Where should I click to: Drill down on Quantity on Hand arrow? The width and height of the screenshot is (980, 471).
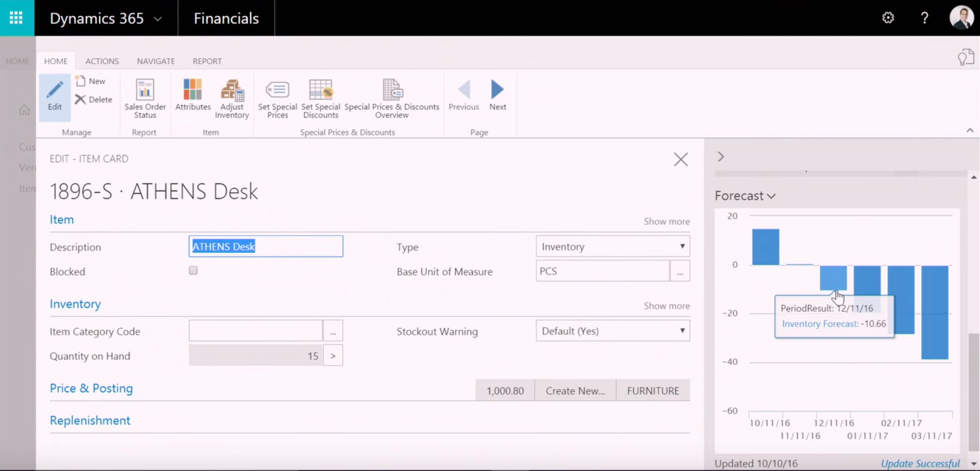(333, 355)
